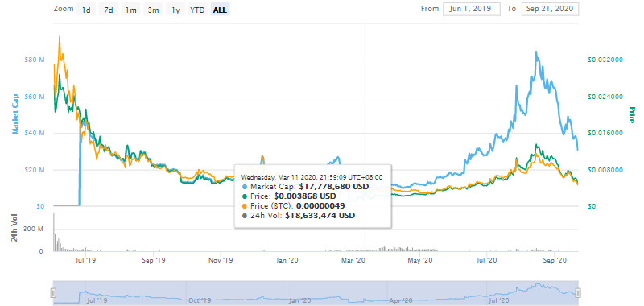Click tooltip Price value $0.003868 USD
This screenshot has height=306, width=644.
(305, 196)
